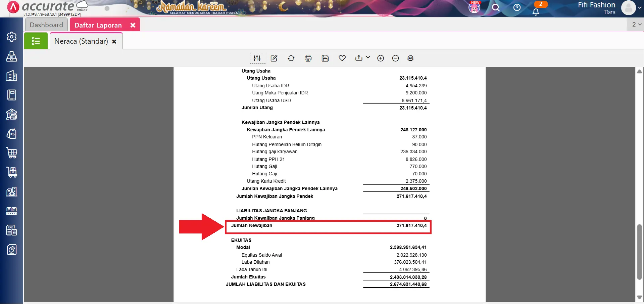Edit the Neraca report layout
Screen dimensions: 644x304
pos(274,58)
